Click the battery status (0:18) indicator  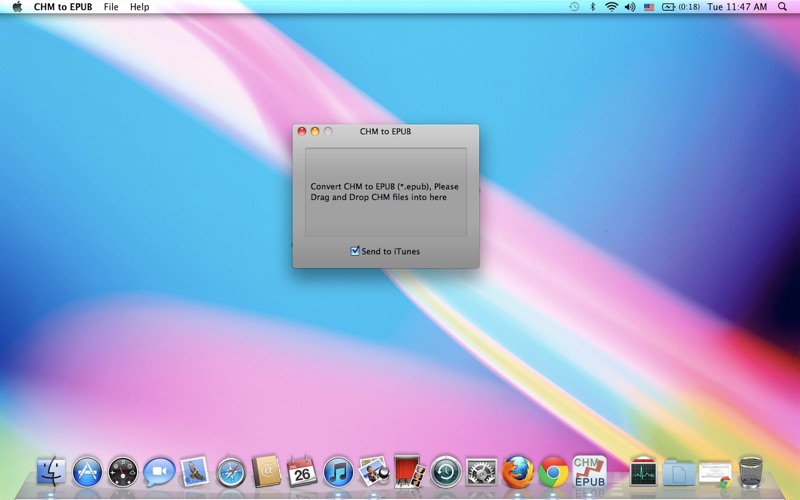coord(681,7)
